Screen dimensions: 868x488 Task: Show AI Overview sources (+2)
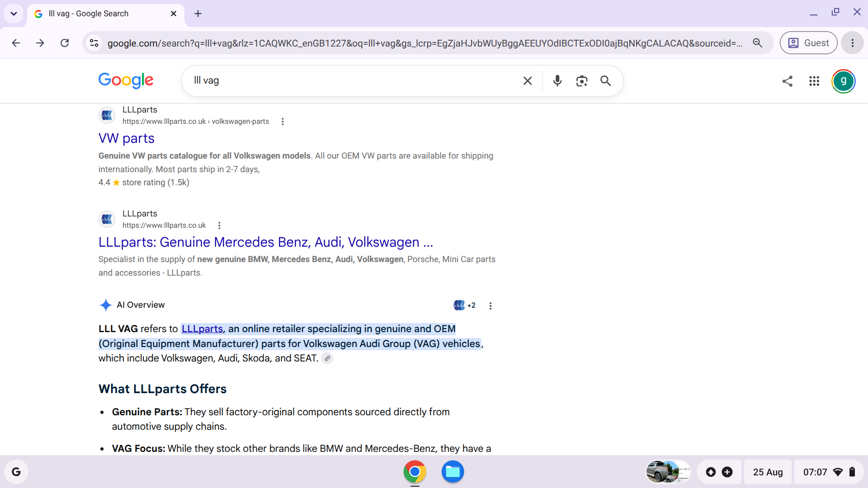tap(464, 305)
